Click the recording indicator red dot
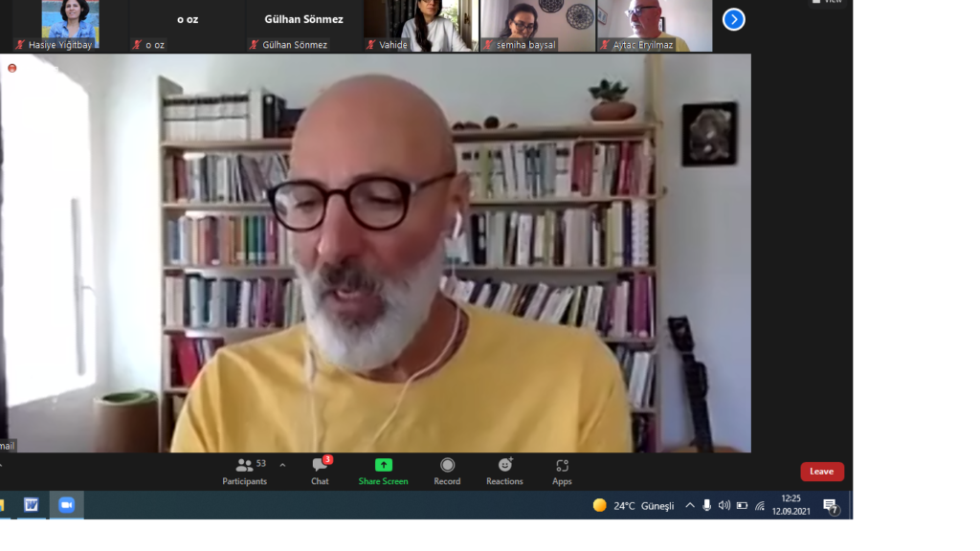The width and height of the screenshot is (980, 551). tap(11, 68)
